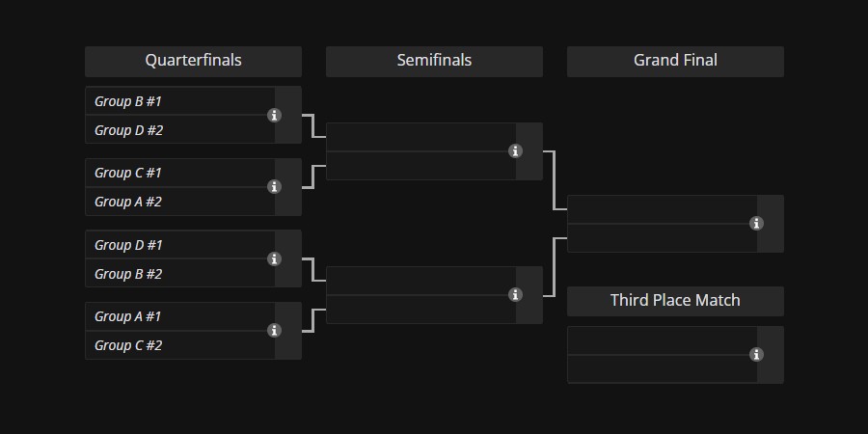Select the Semifinals column header
Image resolution: width=868 pixels, height=434 pixels.
434,62
